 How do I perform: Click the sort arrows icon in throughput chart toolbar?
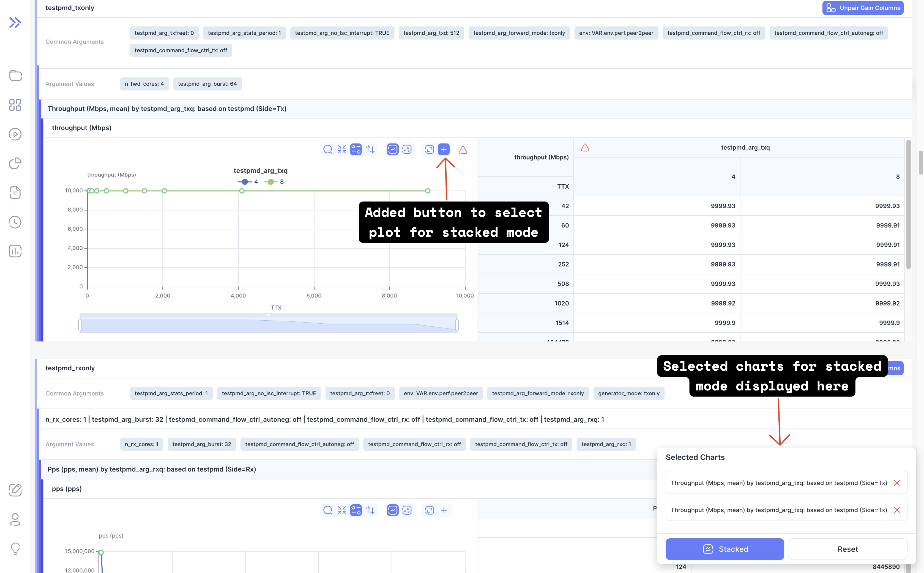[370, 149]
